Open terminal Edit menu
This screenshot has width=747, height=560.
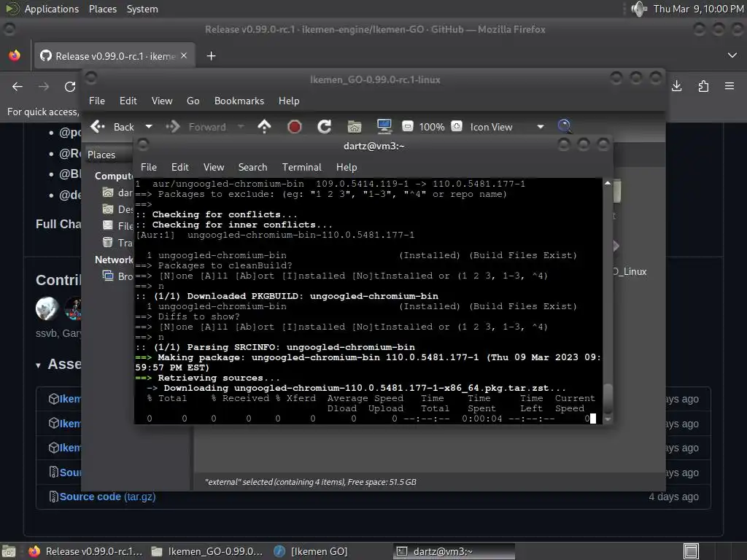coord(179,167)
